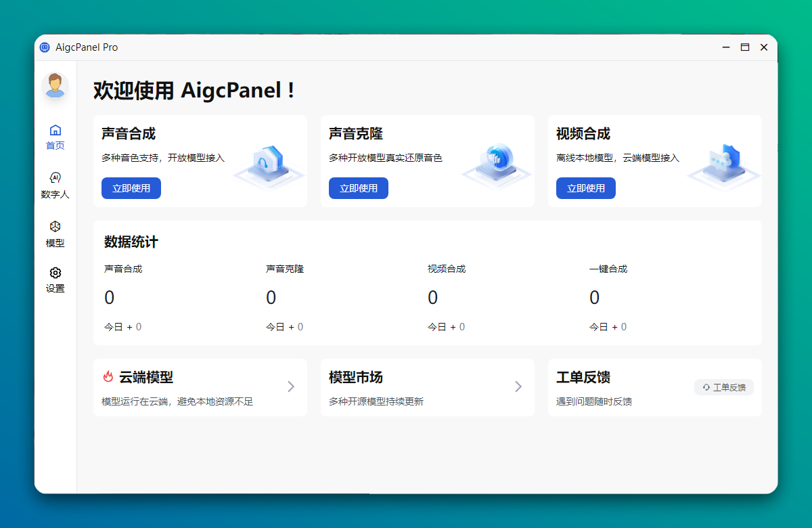Click the text 多种开放模型真实还原音色

coord(386,158)
